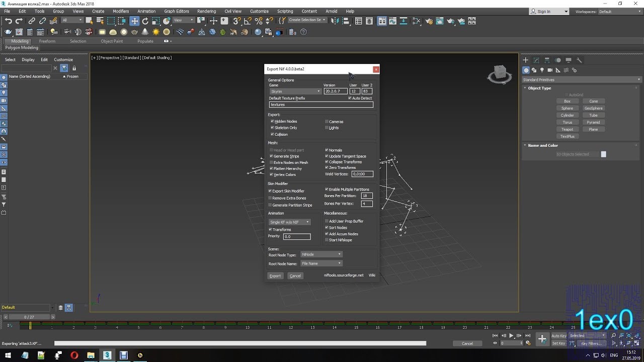Open the Schematic View icon
Screen dimensions: 644x362
[x=416, y=21]
